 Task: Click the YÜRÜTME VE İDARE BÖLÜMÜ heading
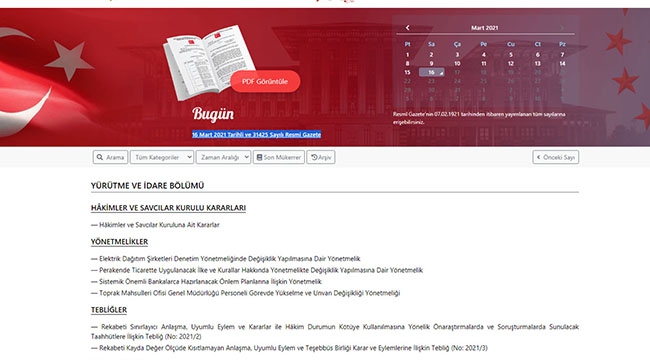148,185
